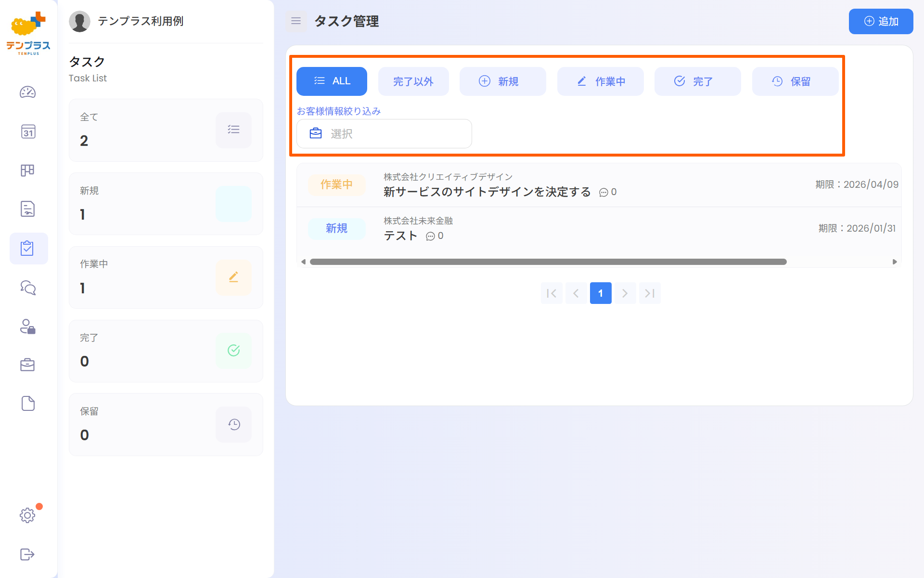Open the kanban board icon in sidebar
Viewport: 924px width, 578px height.
(x=27, y=170)
